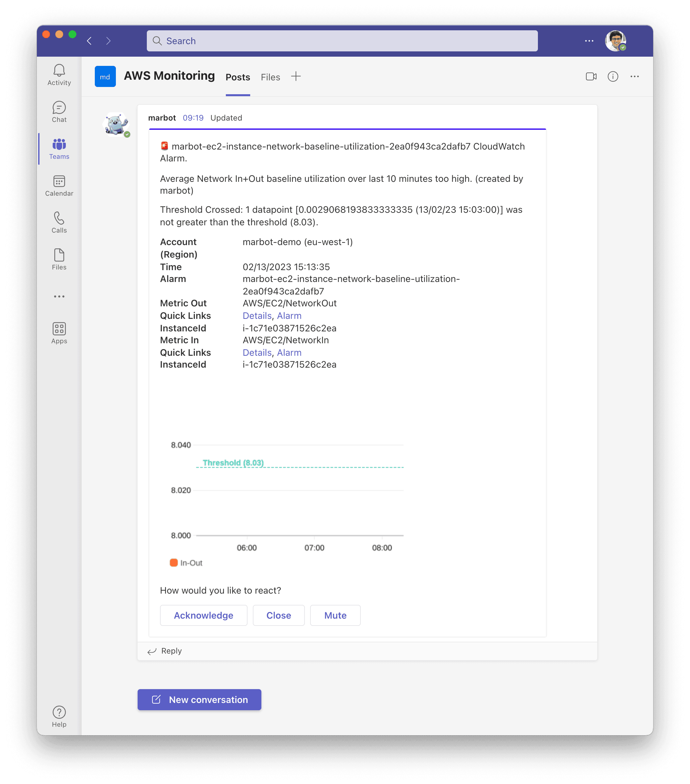This screenshot has width=690, height=784.
Task: Open Details link for Metric In
Action: point(257,352)
